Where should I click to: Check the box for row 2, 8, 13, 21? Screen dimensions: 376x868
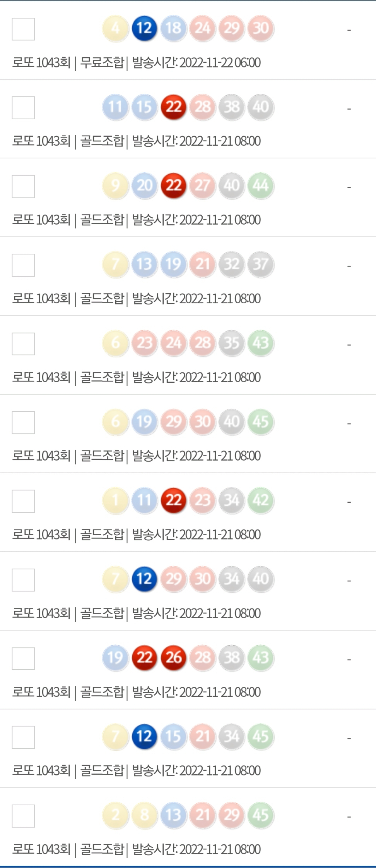pyautogui.click(x=23, y=816)
